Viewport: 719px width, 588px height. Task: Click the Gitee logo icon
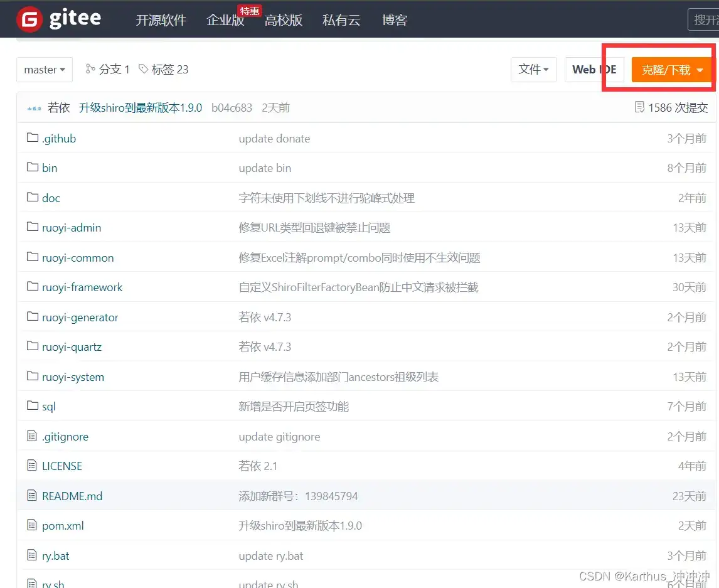pyautogui.click(x=29, y=19)
